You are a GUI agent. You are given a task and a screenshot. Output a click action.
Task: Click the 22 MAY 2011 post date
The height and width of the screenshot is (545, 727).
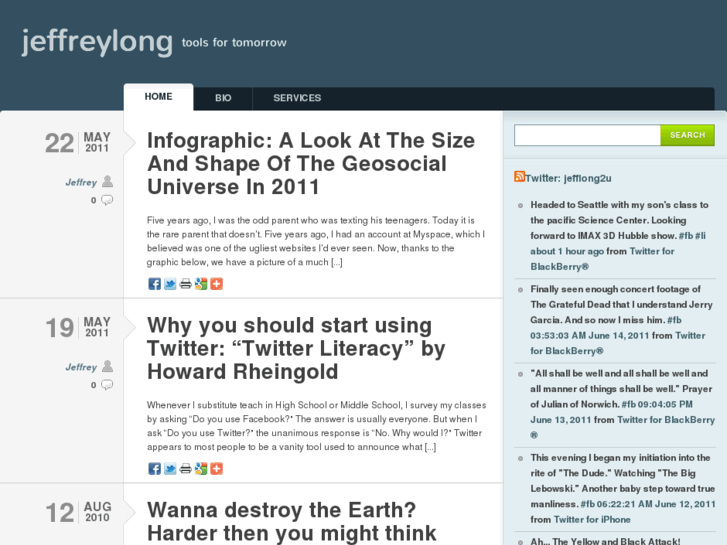pyautogui.click(x=78, y=142)
